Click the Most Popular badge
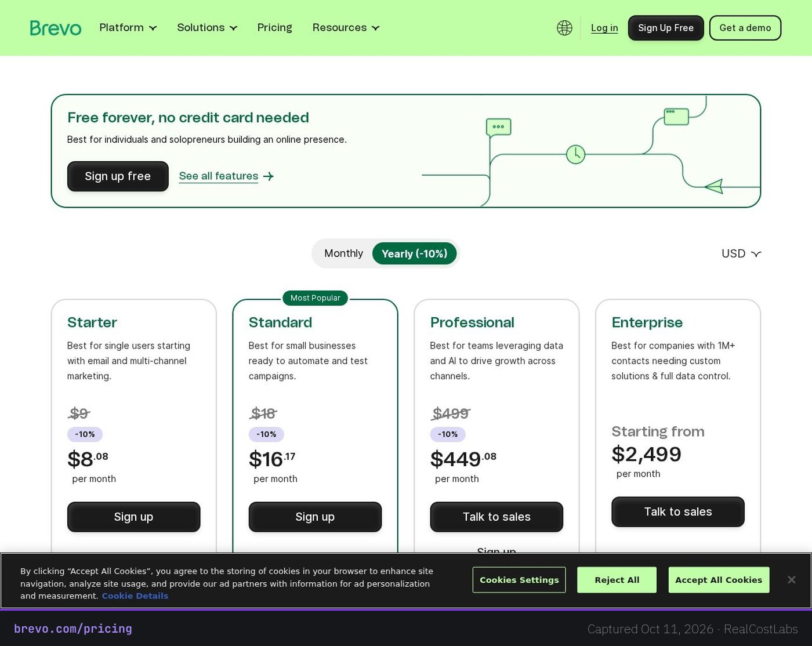This screenshot has height=646, width=812. pos(315,298)
